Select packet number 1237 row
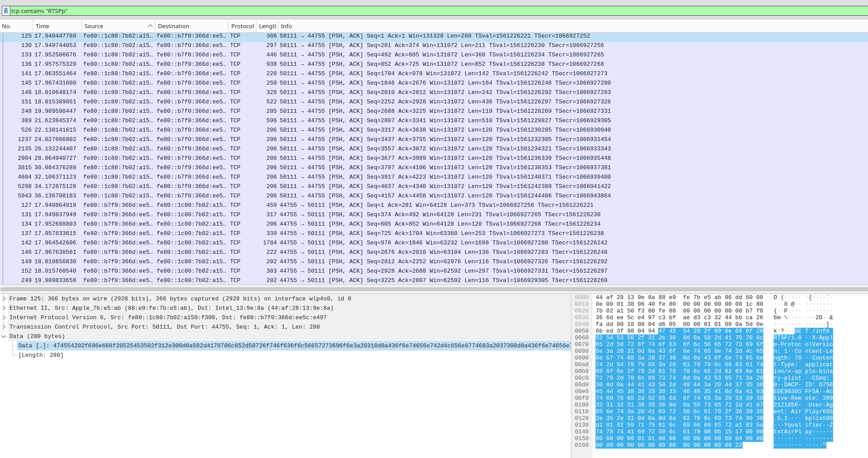This screenshot has height=458, width=868. (x=434, y=139)
